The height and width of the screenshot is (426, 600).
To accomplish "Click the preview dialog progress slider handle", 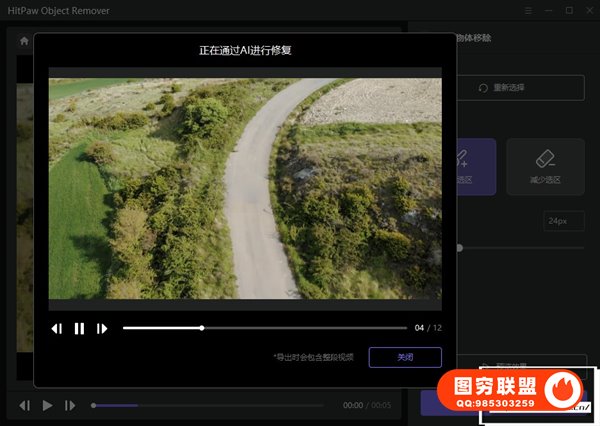I will coord(202,328).
